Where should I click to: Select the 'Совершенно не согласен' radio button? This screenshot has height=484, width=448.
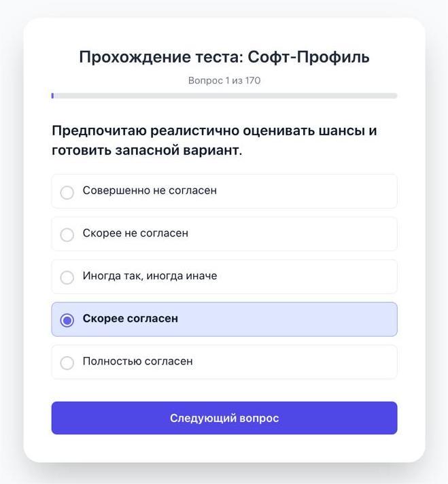point(67,192)
